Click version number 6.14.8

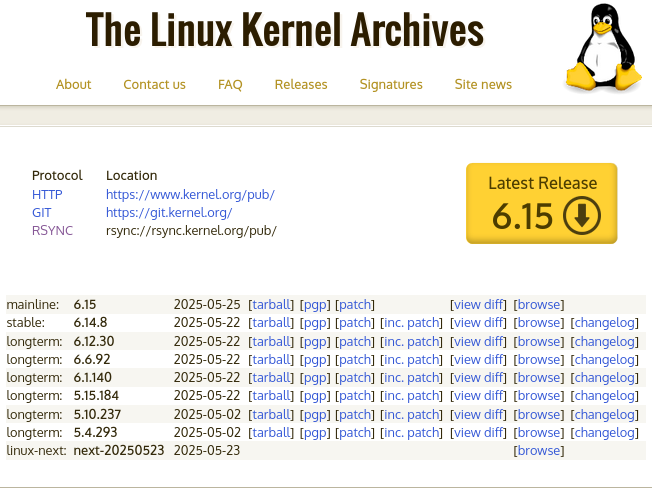(90, 323)
